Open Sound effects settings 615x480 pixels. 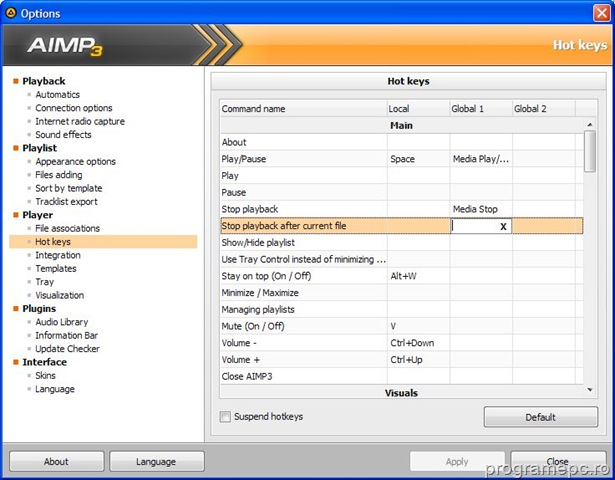coord(63,135)
